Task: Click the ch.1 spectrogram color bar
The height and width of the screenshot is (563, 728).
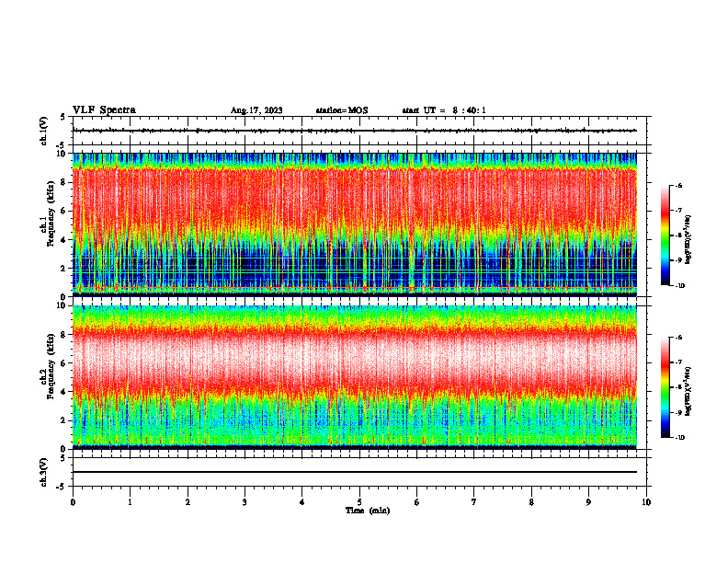Action: pos(665,236)
